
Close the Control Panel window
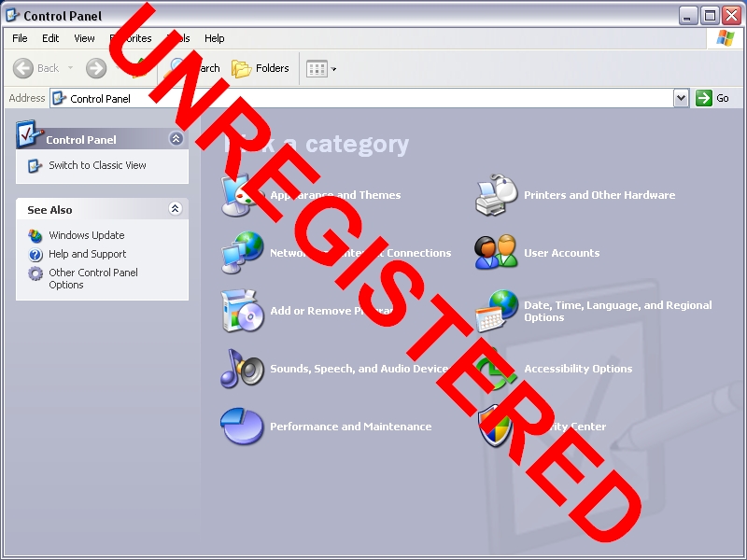point(731,16)
